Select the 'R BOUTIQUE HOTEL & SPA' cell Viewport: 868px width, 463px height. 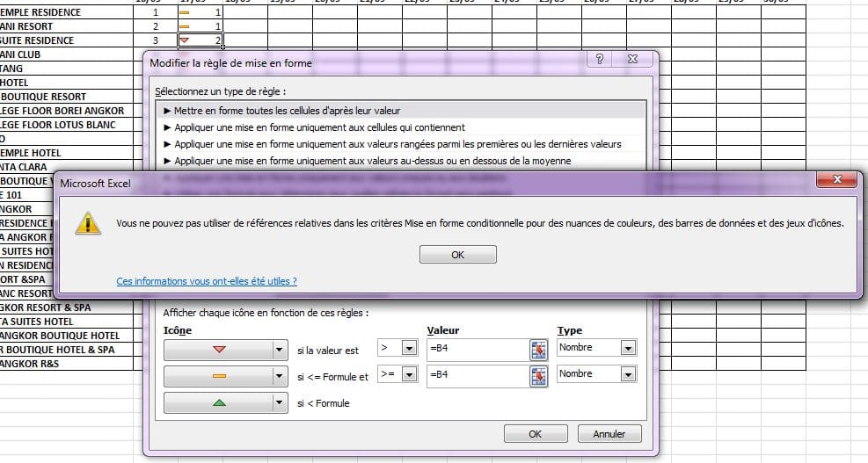coord(67,350)
